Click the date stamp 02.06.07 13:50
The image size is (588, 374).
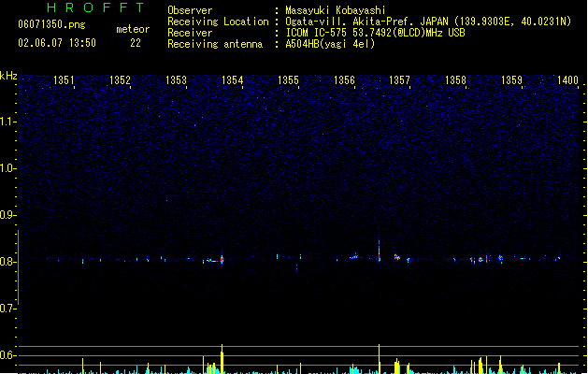point(57,43)
